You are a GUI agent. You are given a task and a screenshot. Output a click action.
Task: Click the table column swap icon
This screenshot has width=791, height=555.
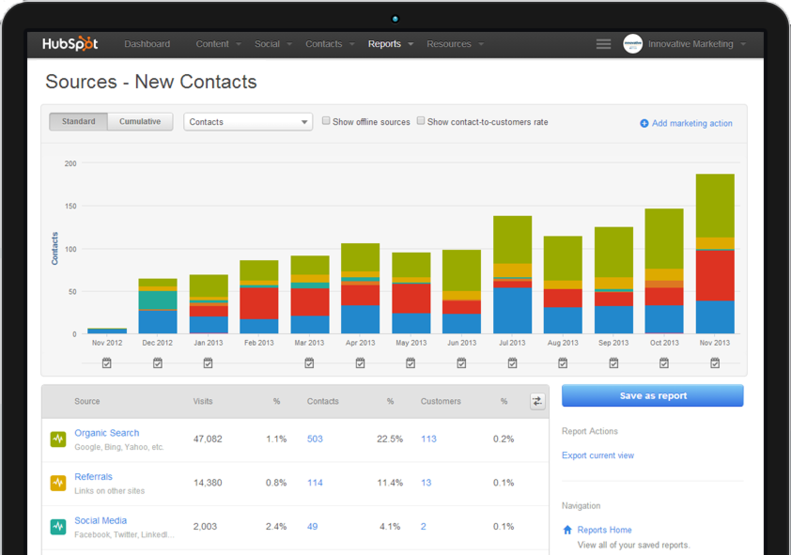pos(537,402)
